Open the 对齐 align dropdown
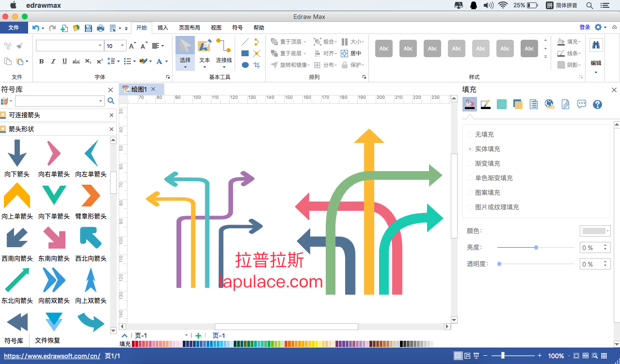 pyautogui.click(x=325, y=53)
